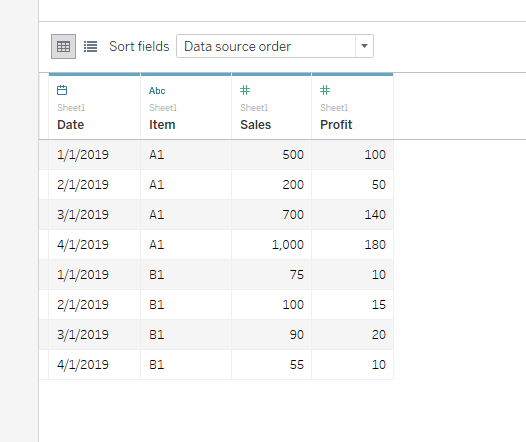Select the Data source order combo box

(275, 46)
